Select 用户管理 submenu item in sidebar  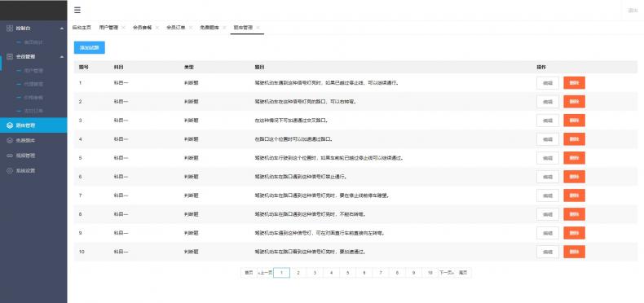33,71
